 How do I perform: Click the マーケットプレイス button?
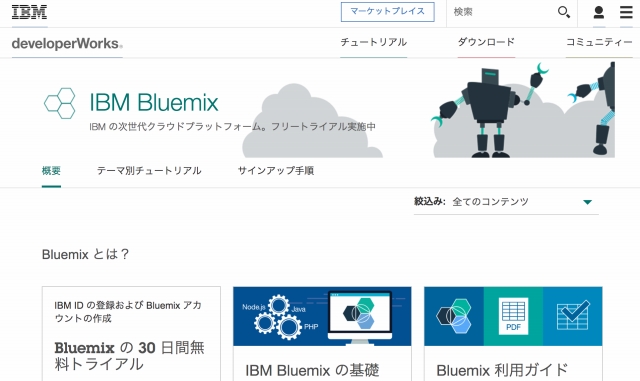tap(387, 12)
